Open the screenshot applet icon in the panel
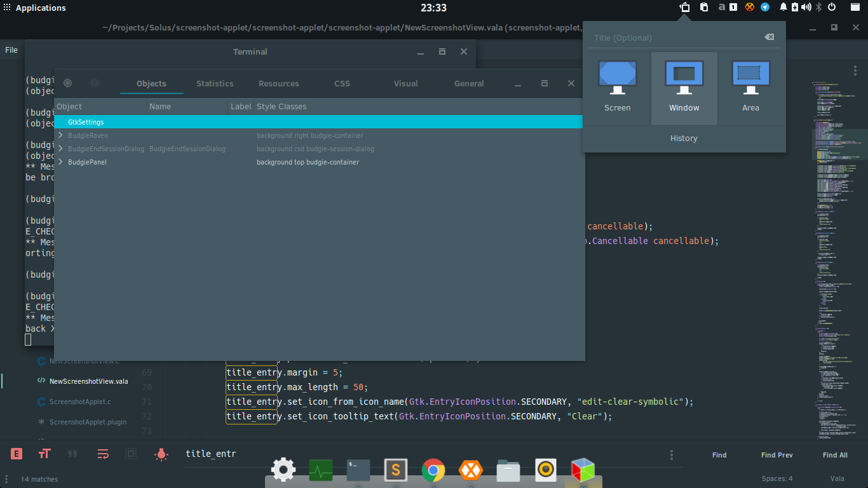The image size is (868, 488). [685, 8]
